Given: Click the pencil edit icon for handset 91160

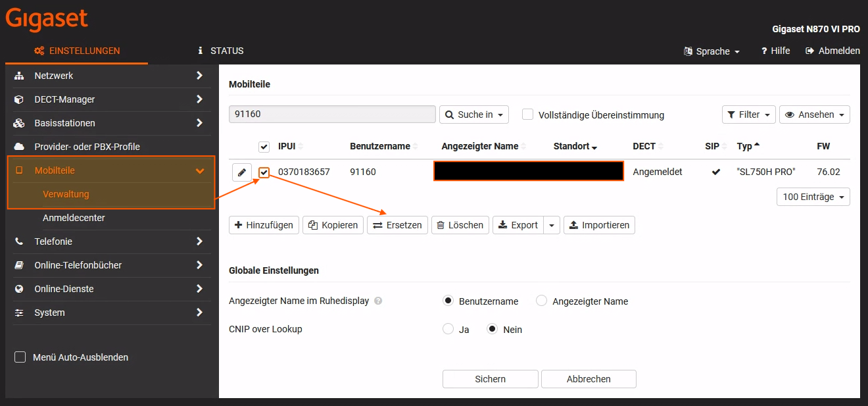Looking at the screenshot, I should coord(242,172).
